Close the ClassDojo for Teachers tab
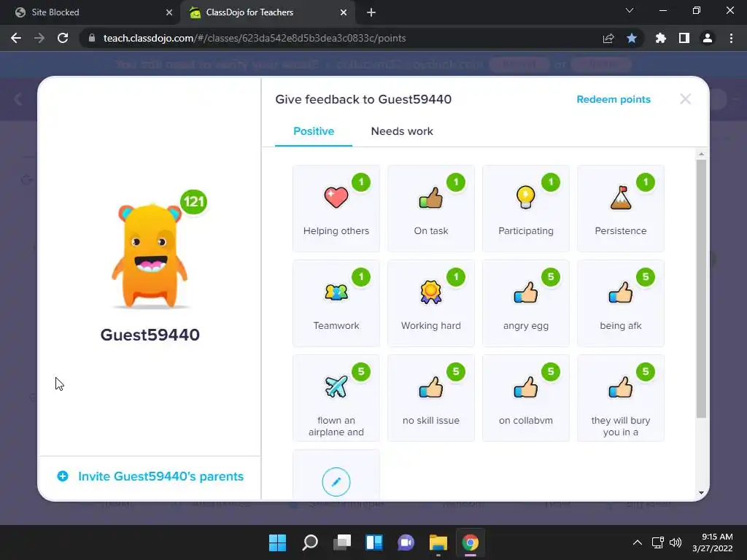Viewport: 747px width, 560px height. 344,12
